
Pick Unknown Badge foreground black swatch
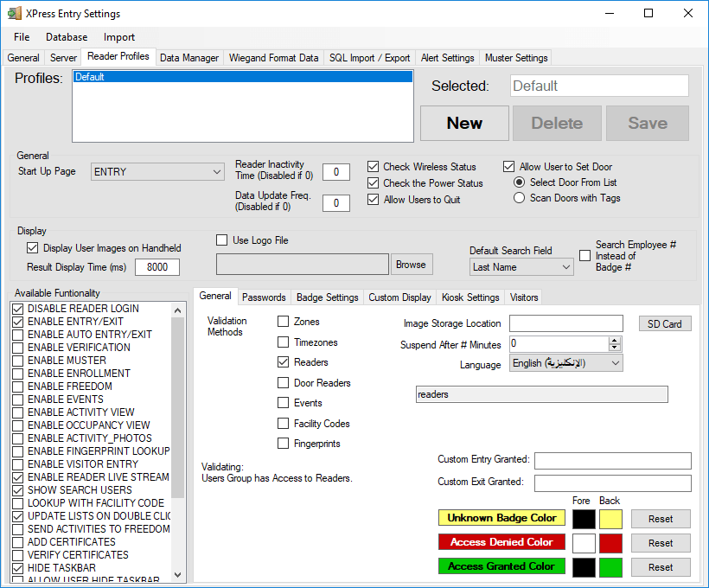pyautogui.click(x=584, y=519)
